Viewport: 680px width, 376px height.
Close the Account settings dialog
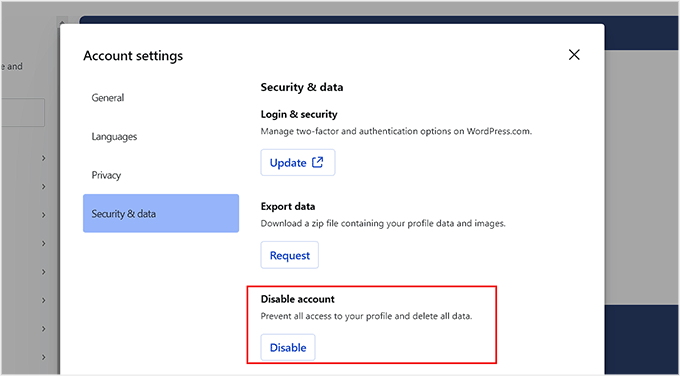(x=574, y=55)
